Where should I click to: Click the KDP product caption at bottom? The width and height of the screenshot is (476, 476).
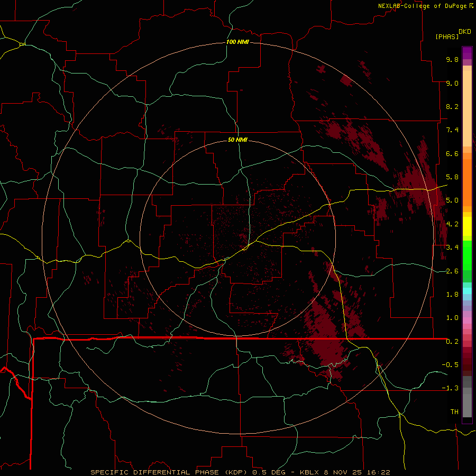coord(240,472)
